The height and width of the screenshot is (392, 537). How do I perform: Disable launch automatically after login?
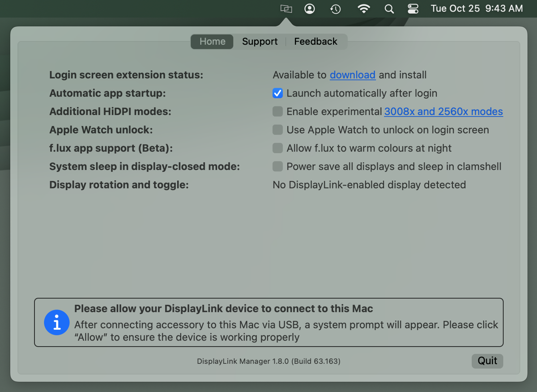(277, 93)
